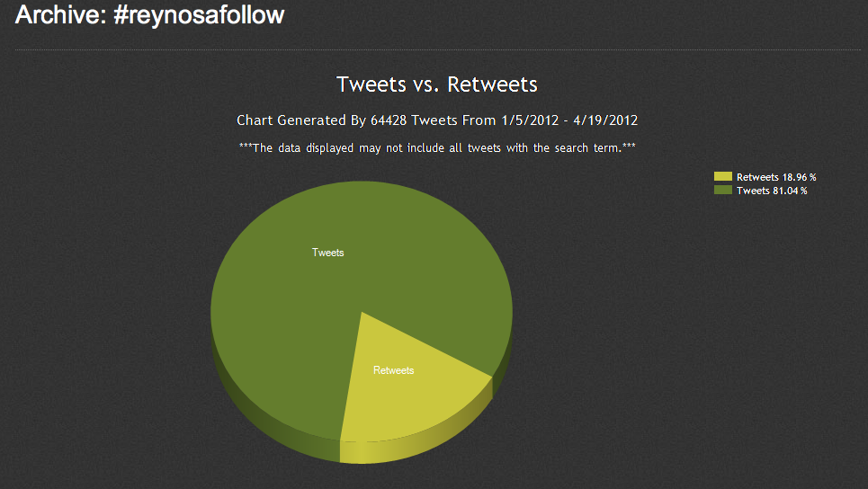Click the green slice area right of the Retweets wedge
The image size is (868, 489).
[x=450, y=324]
